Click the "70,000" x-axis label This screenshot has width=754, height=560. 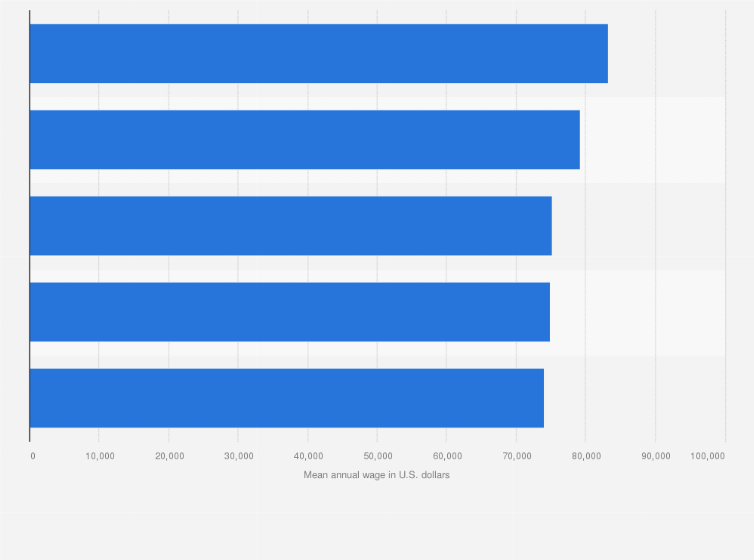tap(516, 456)
